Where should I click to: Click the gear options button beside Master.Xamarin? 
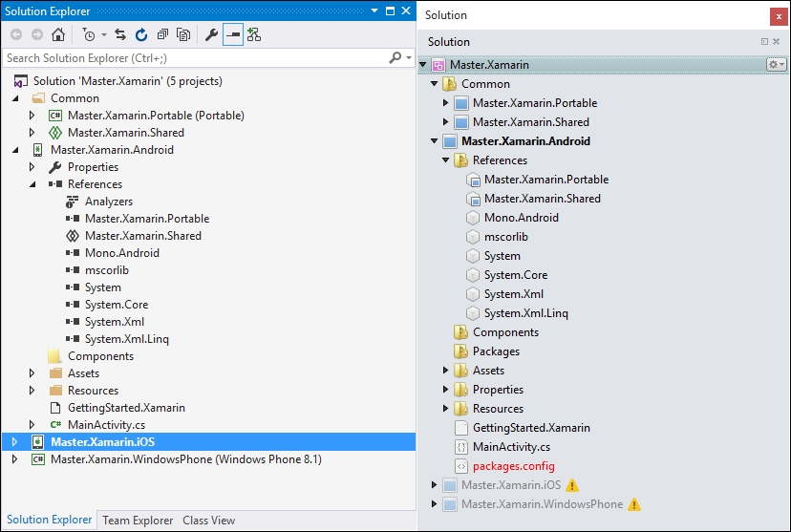pos(776,65)
